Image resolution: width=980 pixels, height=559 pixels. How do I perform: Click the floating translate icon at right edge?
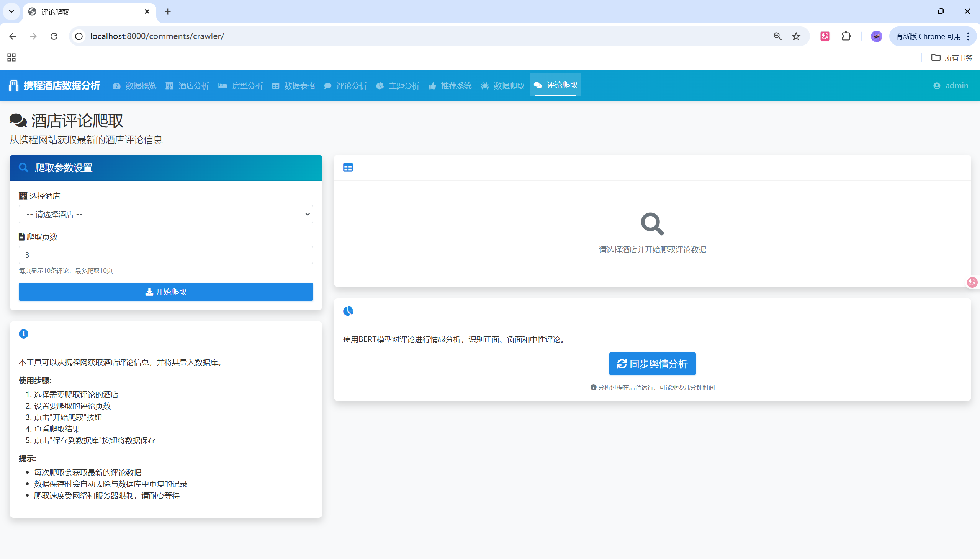point(972,283)
